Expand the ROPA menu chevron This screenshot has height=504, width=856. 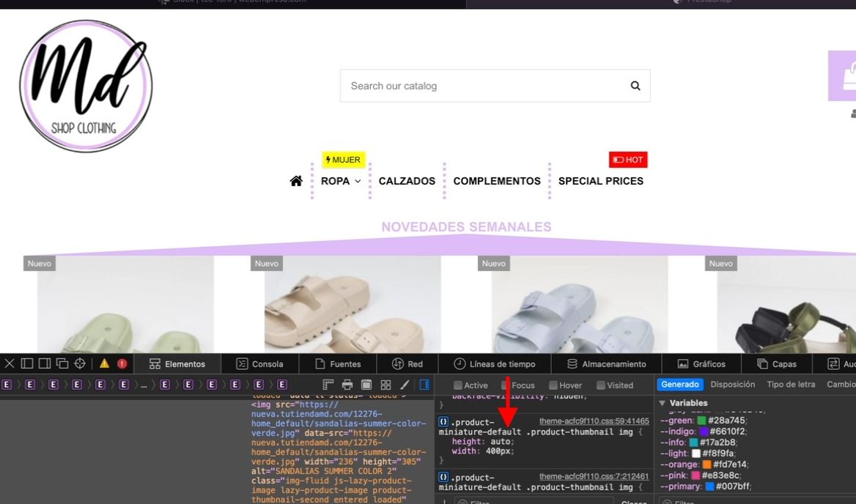(358, 181)
